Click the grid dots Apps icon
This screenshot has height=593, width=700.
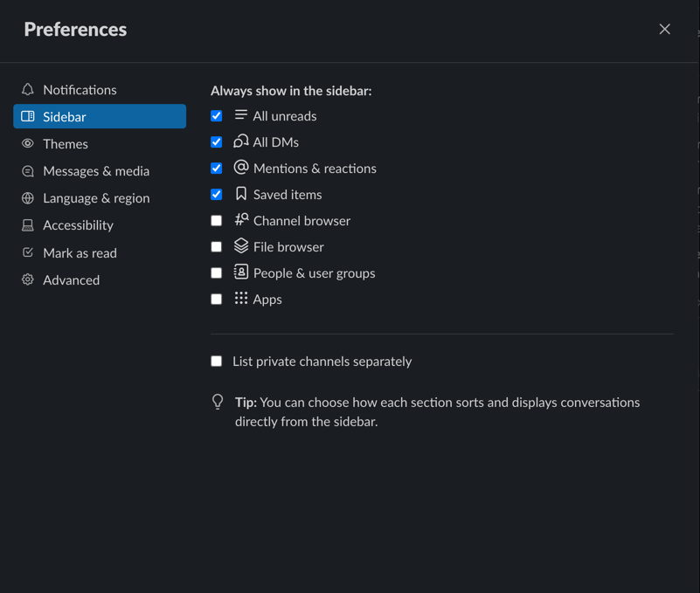tap(241, 299)
